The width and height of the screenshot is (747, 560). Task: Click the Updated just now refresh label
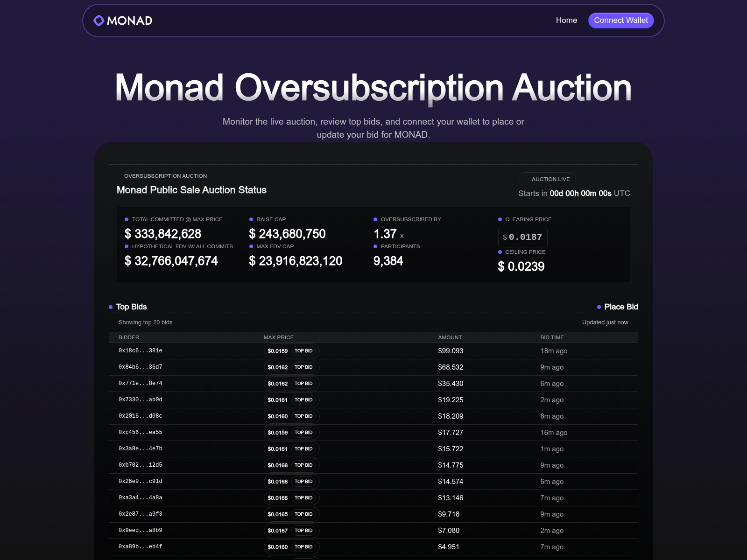tap(605, 322)
